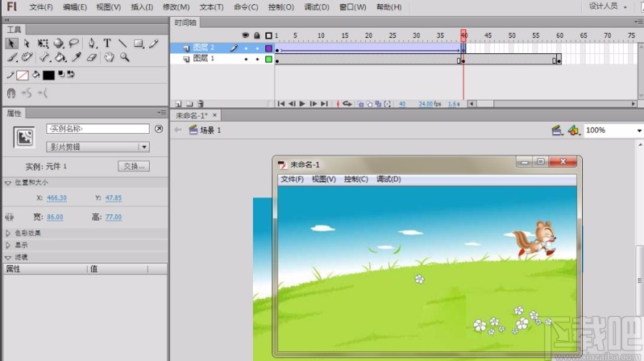Select the black arrow Selection tool
Viewport: 644px width, 361px height.
click(11, 44)
